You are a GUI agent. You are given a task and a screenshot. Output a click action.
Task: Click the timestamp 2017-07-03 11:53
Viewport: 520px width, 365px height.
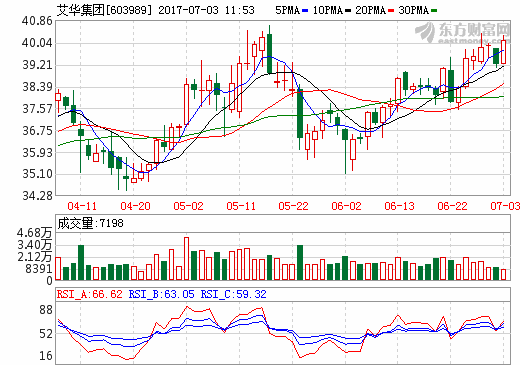point(206,10)
